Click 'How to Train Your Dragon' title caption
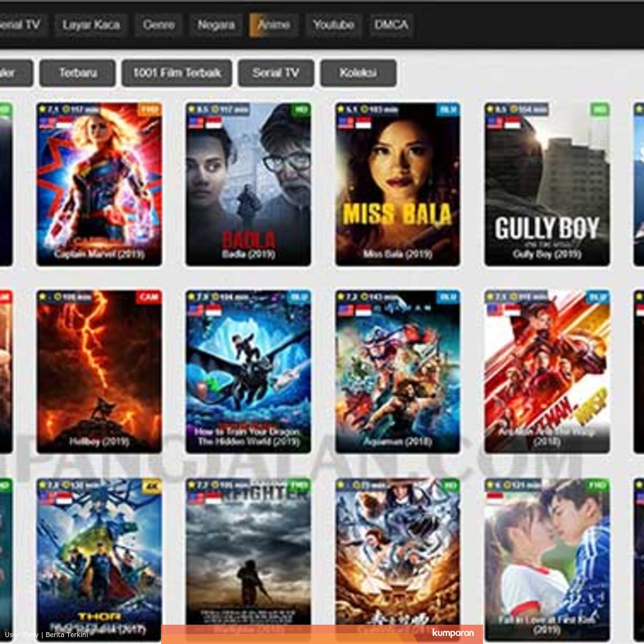644x644 pixels. (x=248, y=436)
